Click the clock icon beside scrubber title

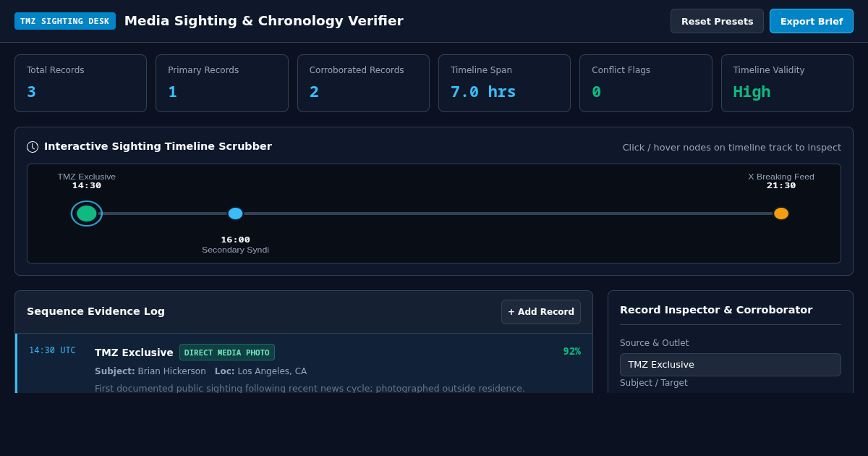tap(33, 147)
